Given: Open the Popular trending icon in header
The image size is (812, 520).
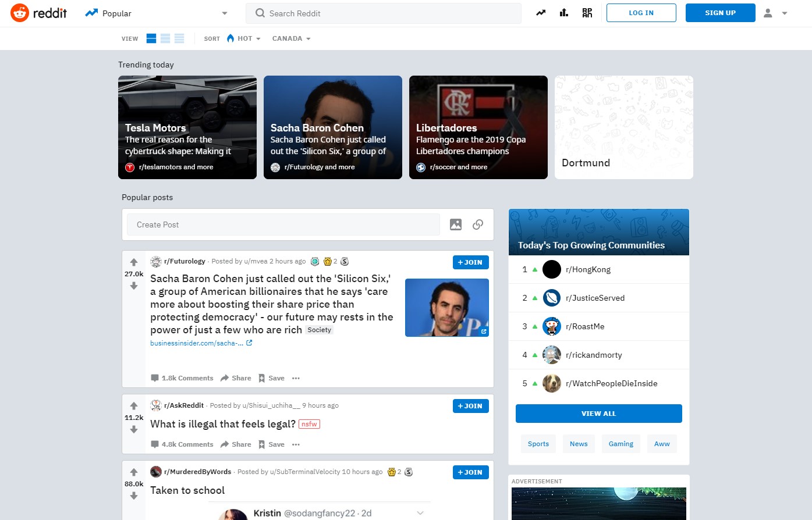Looking at the screenshot, I should click(x=541, y=13).
